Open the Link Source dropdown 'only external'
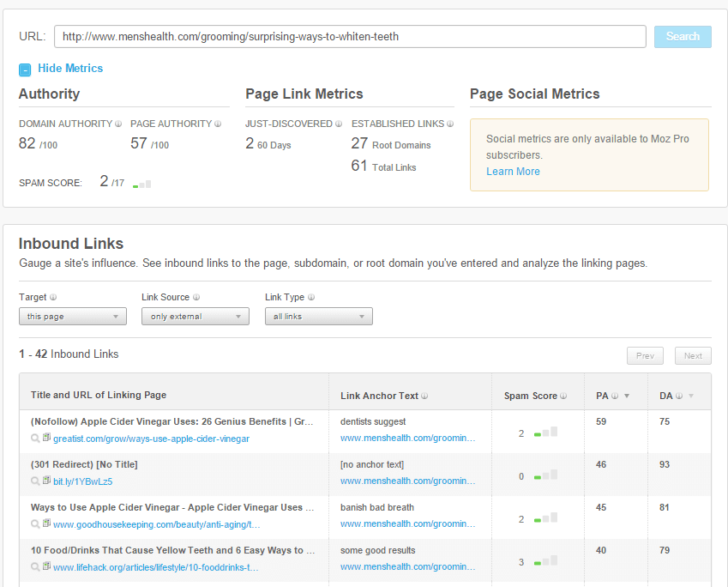728x587 pixels. (195, 317)
